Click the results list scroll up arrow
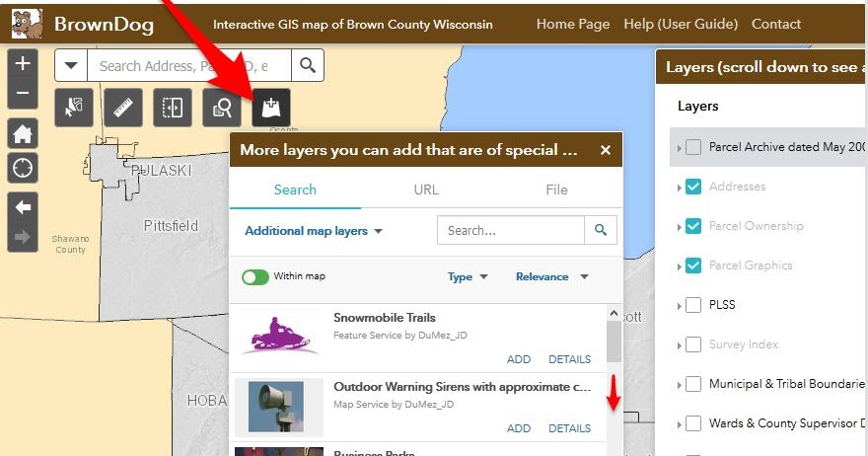 [614, 314]
